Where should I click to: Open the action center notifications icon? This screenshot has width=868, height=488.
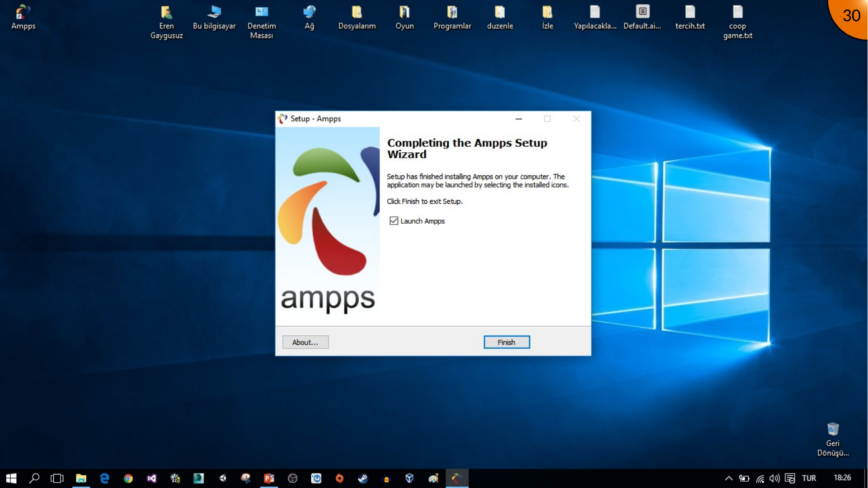tap(790, 479)
